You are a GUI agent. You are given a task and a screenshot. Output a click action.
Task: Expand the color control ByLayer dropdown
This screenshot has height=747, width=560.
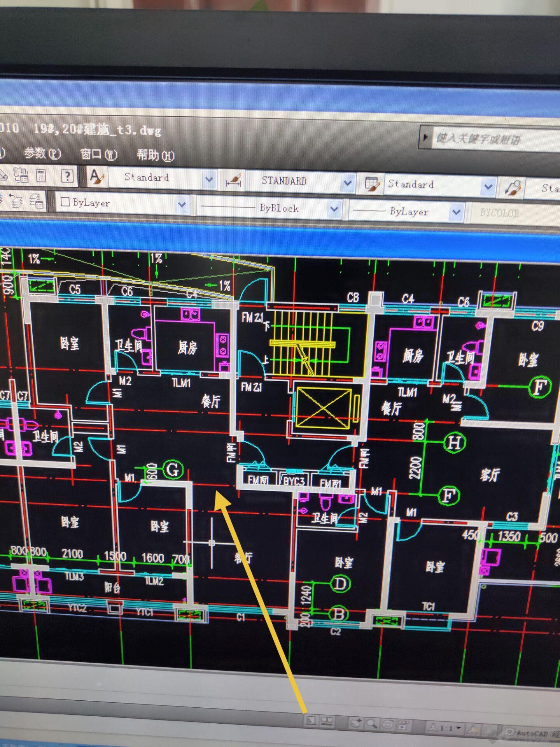tap(182, 204)
